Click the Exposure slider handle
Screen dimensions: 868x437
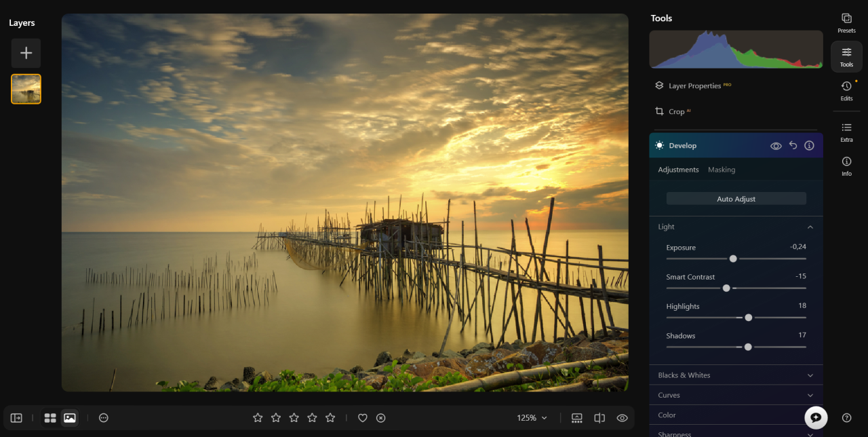pyautogui.click(x=733, y=259)
